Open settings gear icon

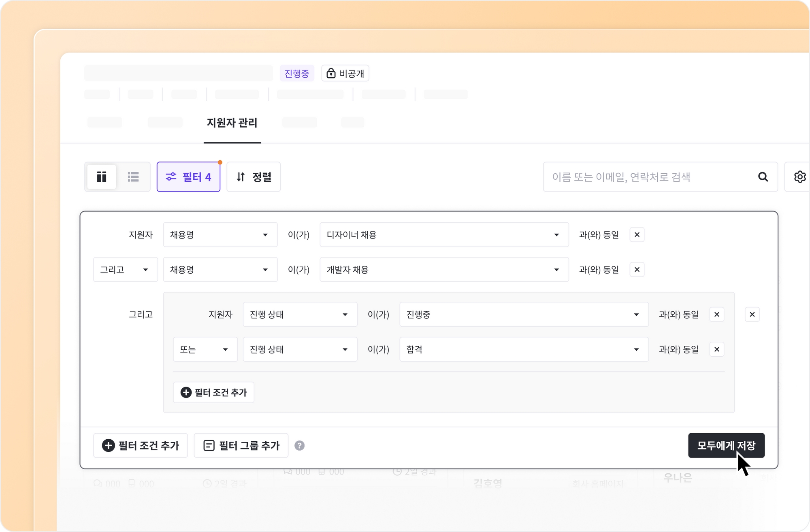pos(799,177)
